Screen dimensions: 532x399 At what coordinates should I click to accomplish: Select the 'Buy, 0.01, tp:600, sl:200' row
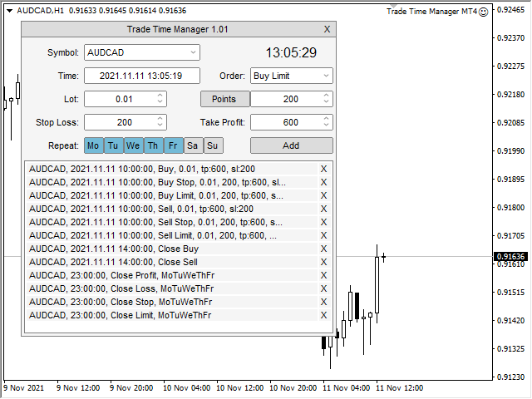[172, 169]
